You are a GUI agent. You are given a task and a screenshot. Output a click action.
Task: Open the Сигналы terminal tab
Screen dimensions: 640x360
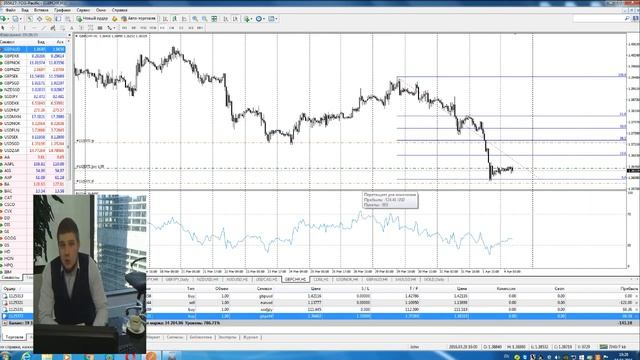pos(175,338)
